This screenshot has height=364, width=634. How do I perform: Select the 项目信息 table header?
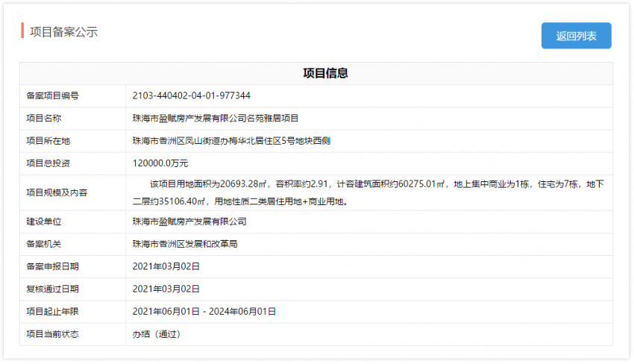click(325, 73)
